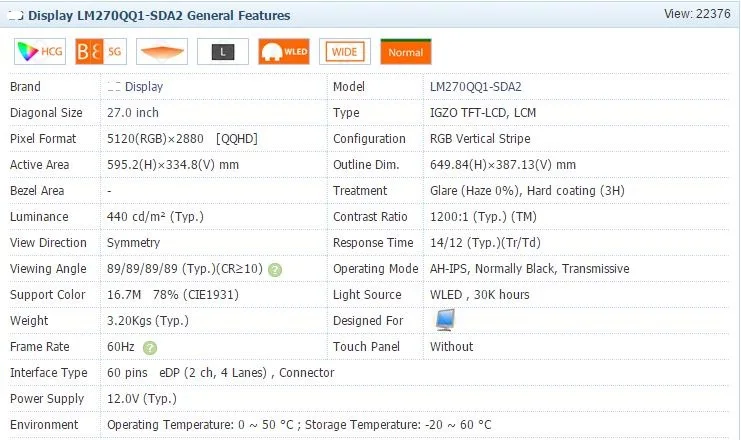Click the orange glare surface icon
The image size is (741, 440).
pyautogui.click(x=161, y=52)
